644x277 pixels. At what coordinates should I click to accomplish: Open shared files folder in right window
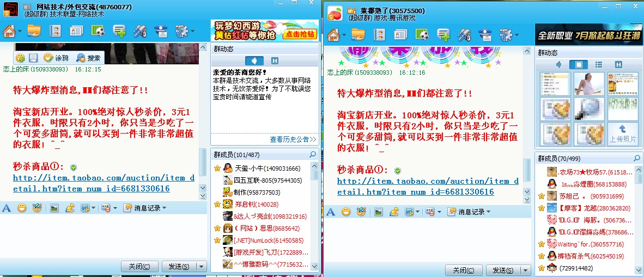[x=358, y=34]
